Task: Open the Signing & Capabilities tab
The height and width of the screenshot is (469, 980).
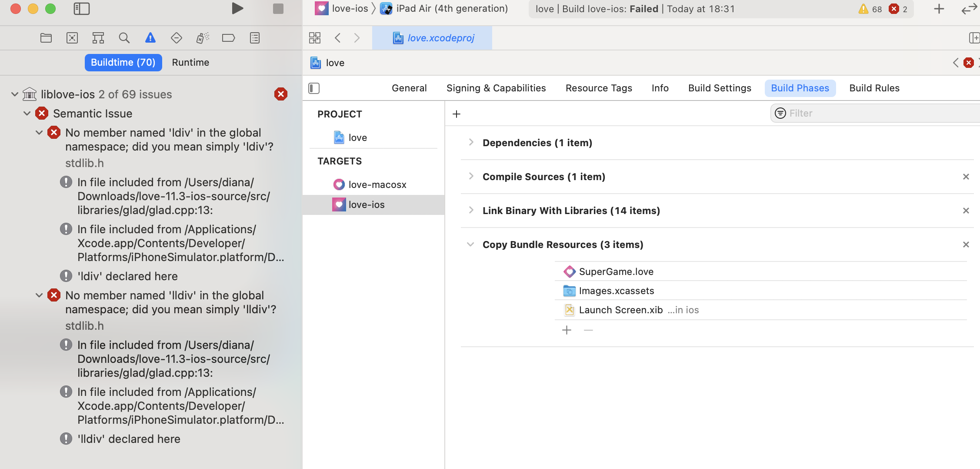Action: pos(496,88)
